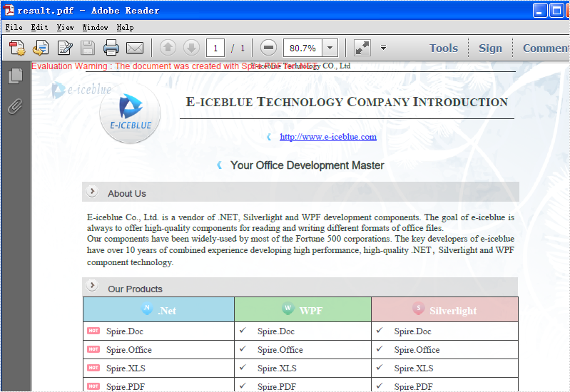Open the View menu

coord(65,28)
